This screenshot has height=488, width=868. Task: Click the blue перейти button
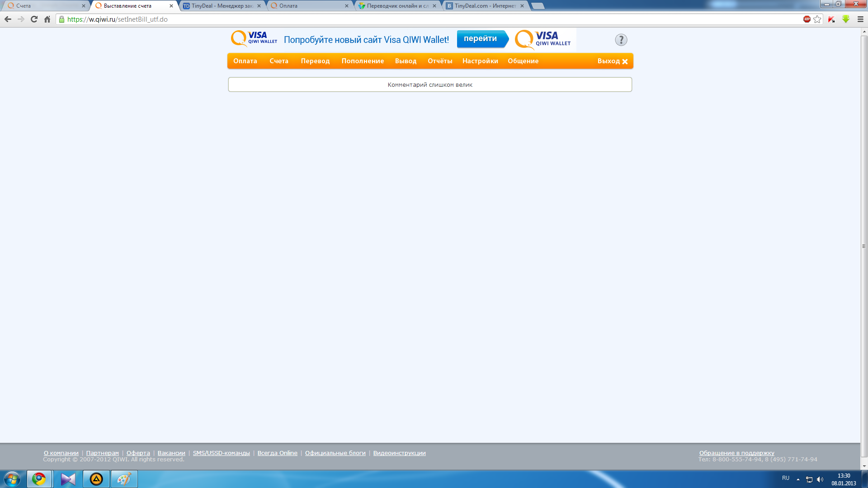coord(481,39)
